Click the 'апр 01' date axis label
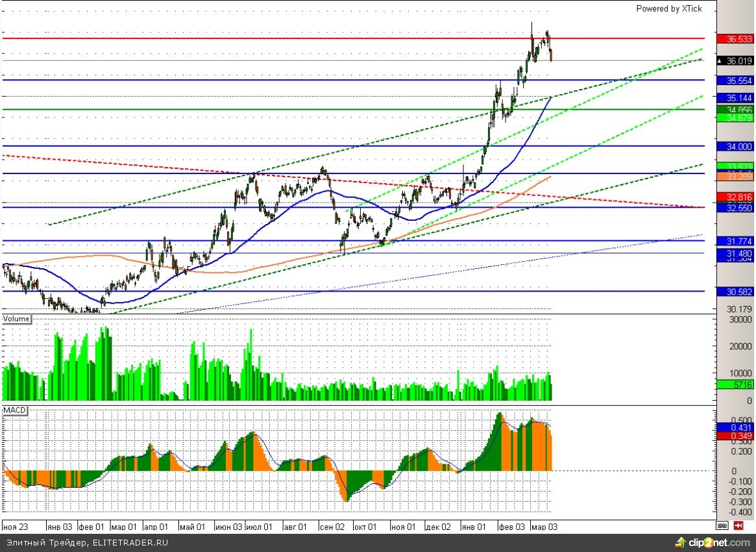The height and width of the screenshot is (552, 756). tap(155, 527)
